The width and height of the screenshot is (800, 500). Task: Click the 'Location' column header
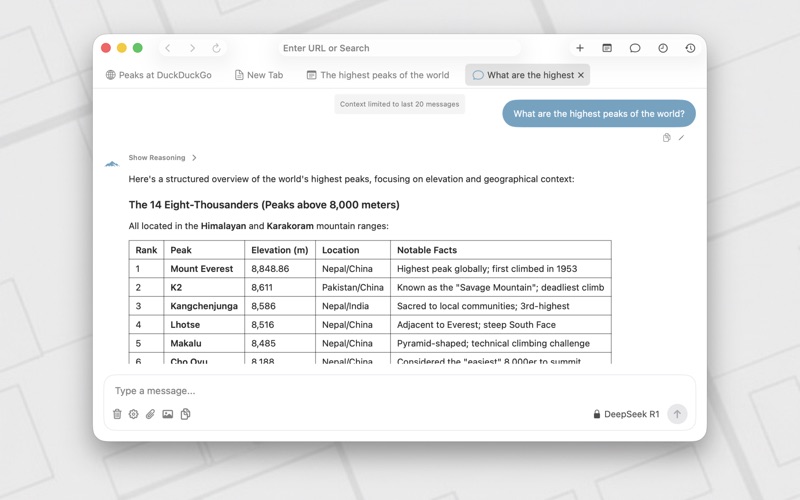pos(353,250)
